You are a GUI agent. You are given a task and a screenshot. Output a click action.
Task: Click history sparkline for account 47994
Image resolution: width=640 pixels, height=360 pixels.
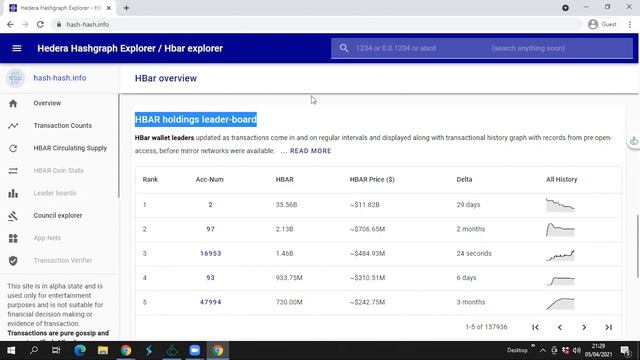pos(560,304)
